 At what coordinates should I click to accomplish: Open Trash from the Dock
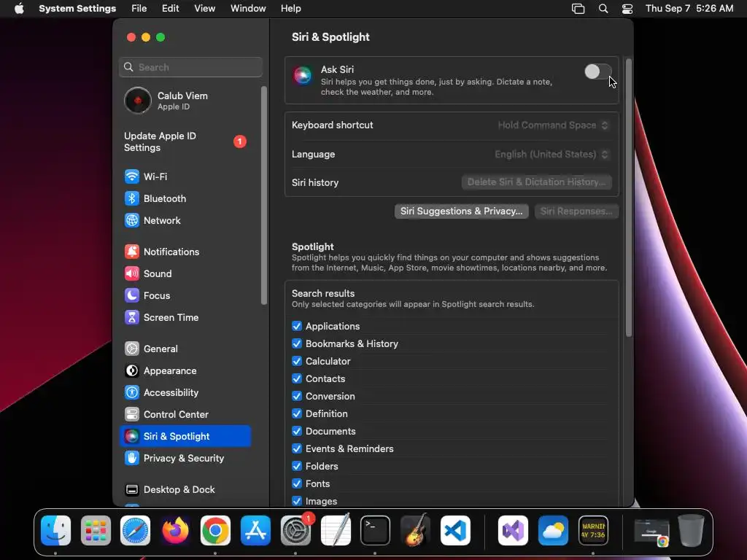(x=692, y=531)
